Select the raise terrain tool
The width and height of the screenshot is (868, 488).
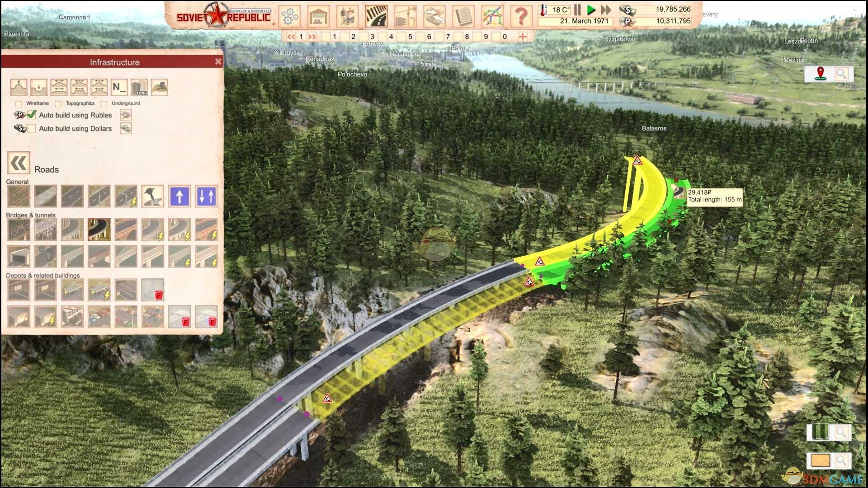19,87
